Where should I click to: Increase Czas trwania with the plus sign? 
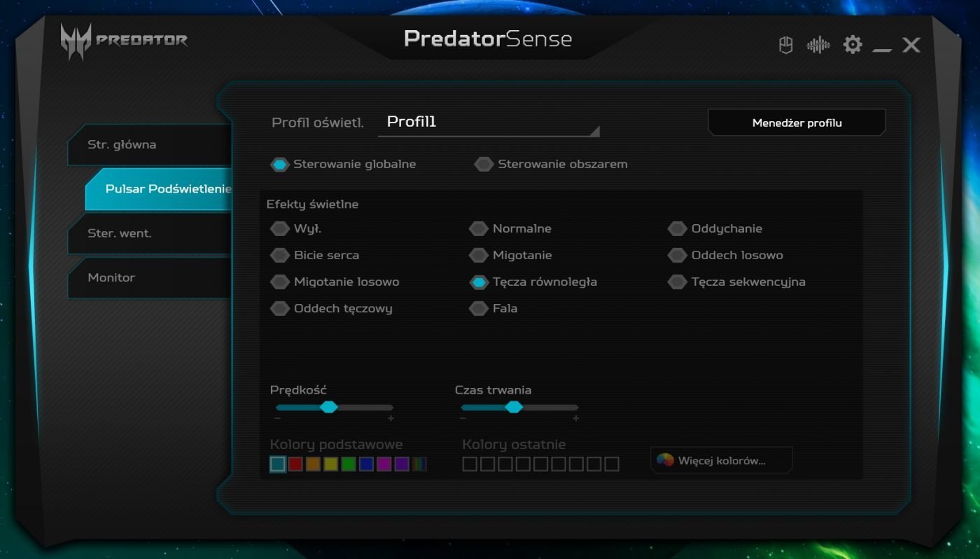(x=576, y=418)
